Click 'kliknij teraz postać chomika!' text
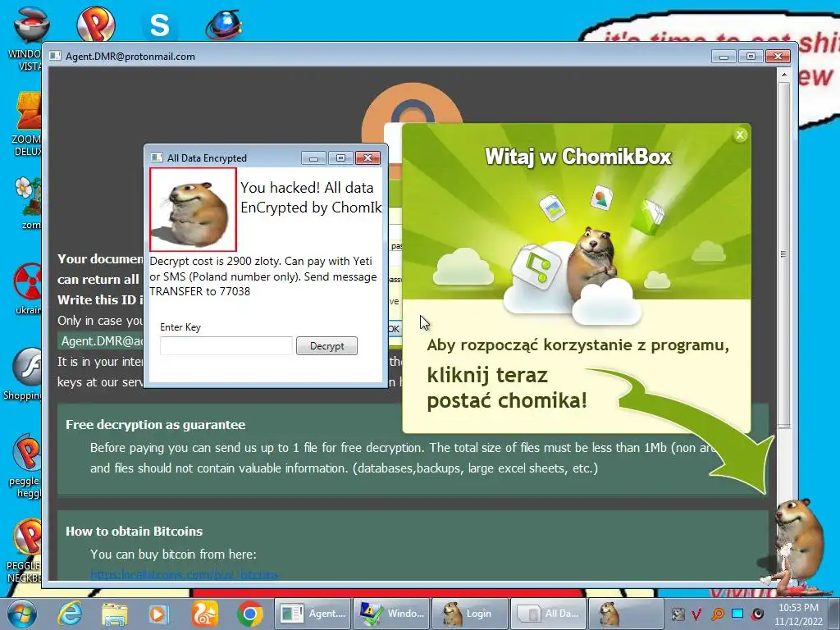The image size is (840, 630). tap(507, 388)
